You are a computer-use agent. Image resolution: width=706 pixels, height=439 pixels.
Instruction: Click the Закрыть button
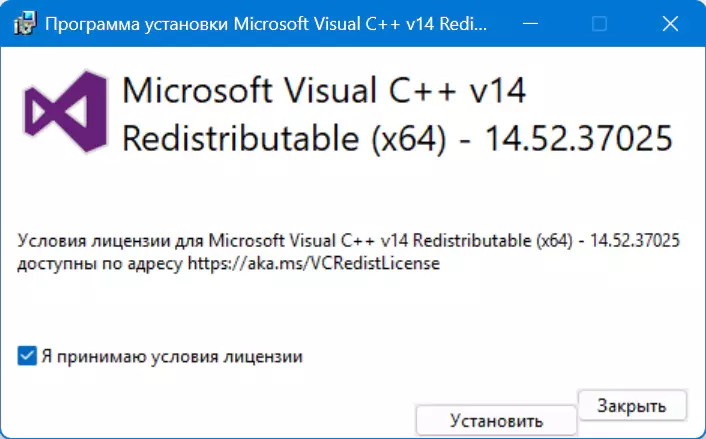pyautogui.click(x=632, y=406)
